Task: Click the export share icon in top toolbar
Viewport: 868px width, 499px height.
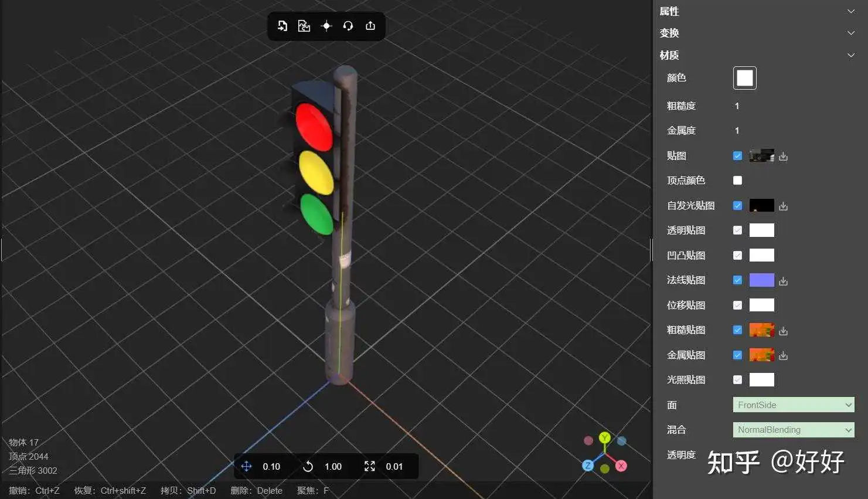Action: coord(370,26)
